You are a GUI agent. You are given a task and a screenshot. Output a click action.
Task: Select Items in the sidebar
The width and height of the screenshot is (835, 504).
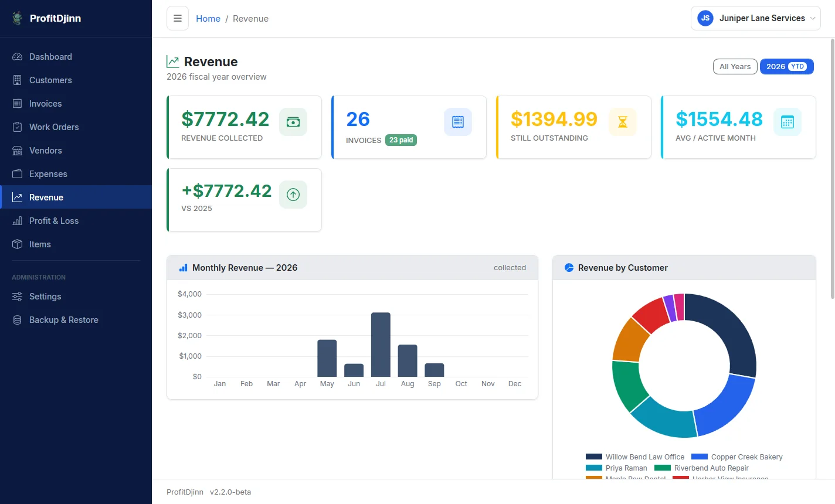76,244
